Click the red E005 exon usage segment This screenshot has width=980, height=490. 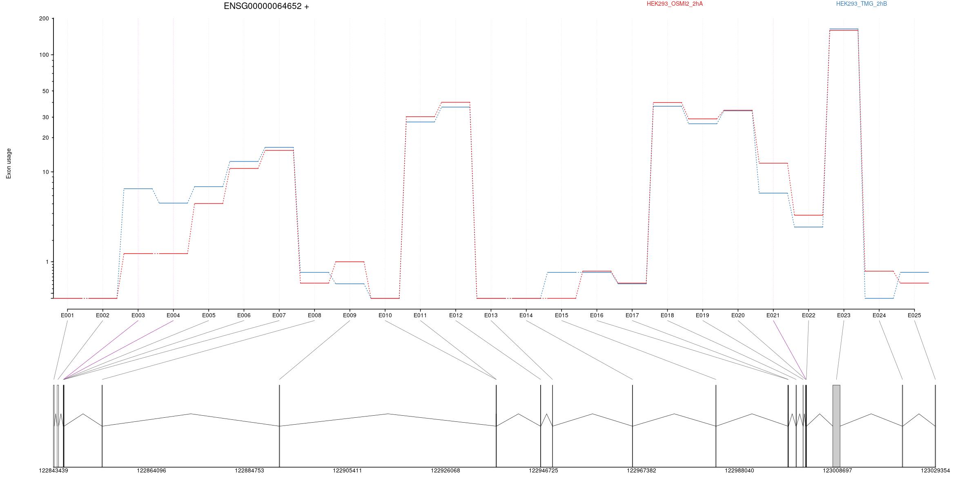209,203
